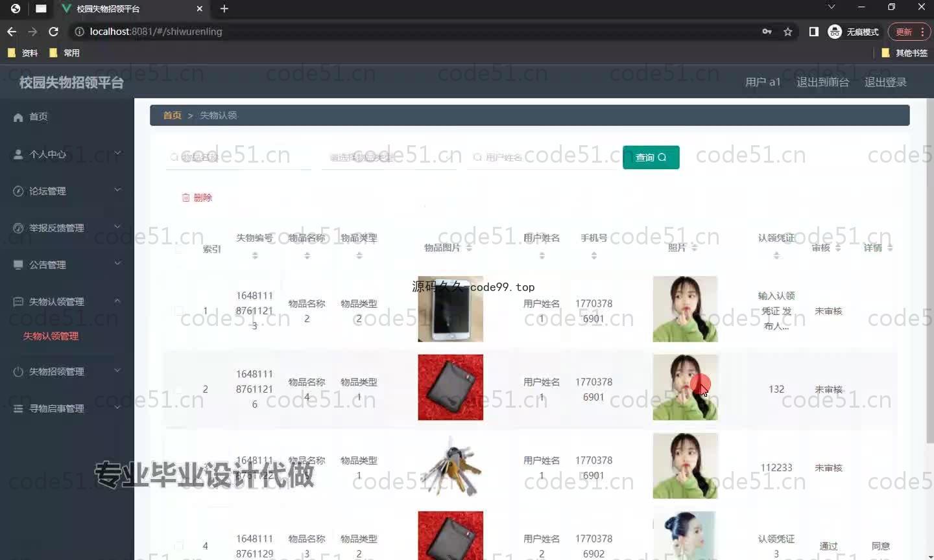Click the 失物认领管理 sidebar icon
The width and height of the screenshot is (934, 560).
point(18,301)
